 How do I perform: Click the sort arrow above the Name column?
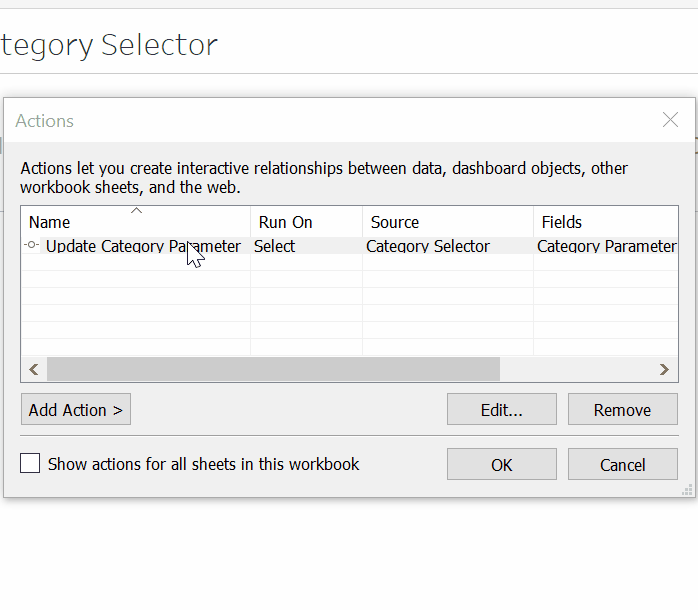137,210
